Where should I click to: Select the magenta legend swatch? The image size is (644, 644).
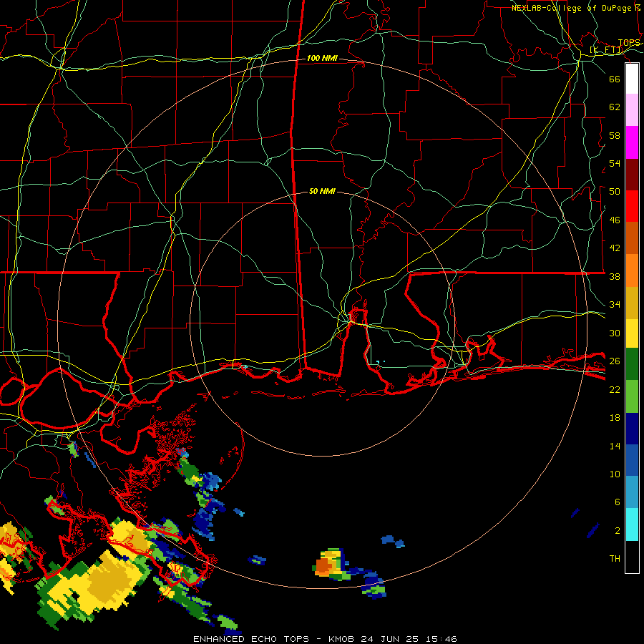click(632, 142)
